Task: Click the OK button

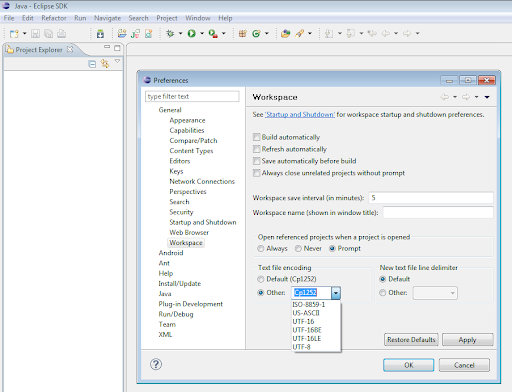Action: click(409, 365)
